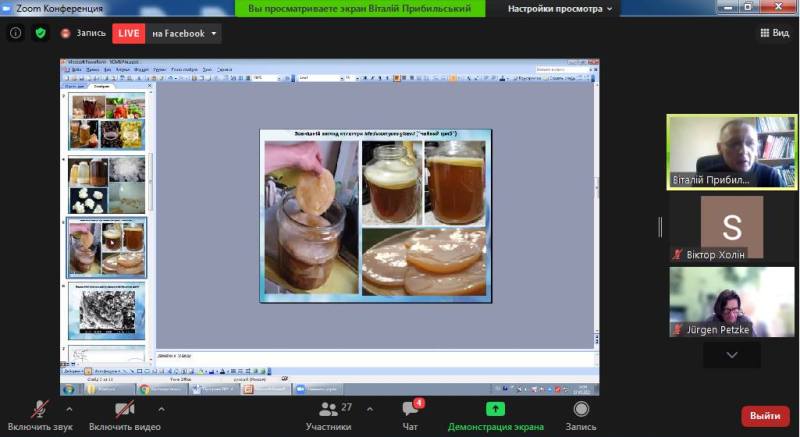Click the green encryption shield icon
800x437 pixels.
pos(40,33)
